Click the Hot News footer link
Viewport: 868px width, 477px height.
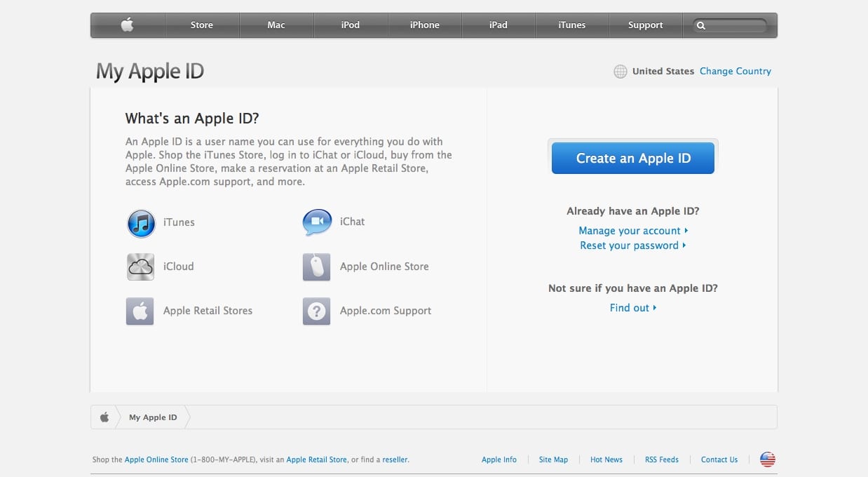(x=606, y=460)
